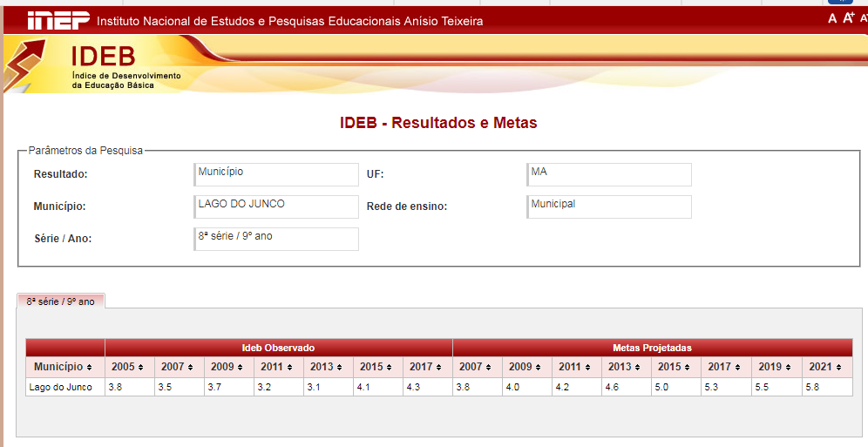Sort by Ideb Observado 2007 column
868x447 pixels.
click(x=180, y=367)
